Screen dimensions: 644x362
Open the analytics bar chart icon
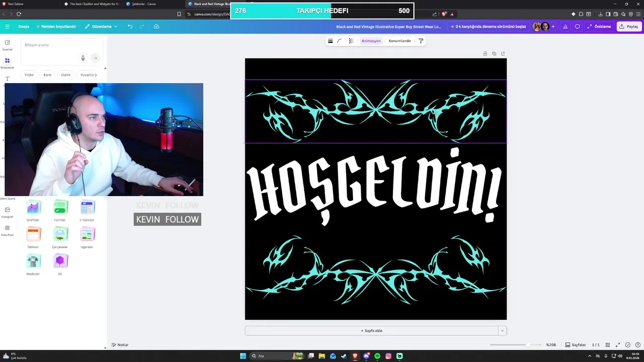coord(566,27)
